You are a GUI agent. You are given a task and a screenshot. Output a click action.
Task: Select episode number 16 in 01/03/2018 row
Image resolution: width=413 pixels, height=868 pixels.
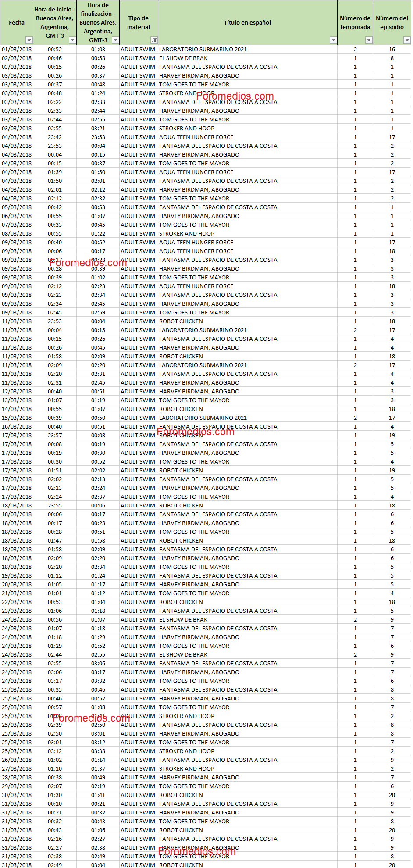pyautogui.click(x=392, y=49)
